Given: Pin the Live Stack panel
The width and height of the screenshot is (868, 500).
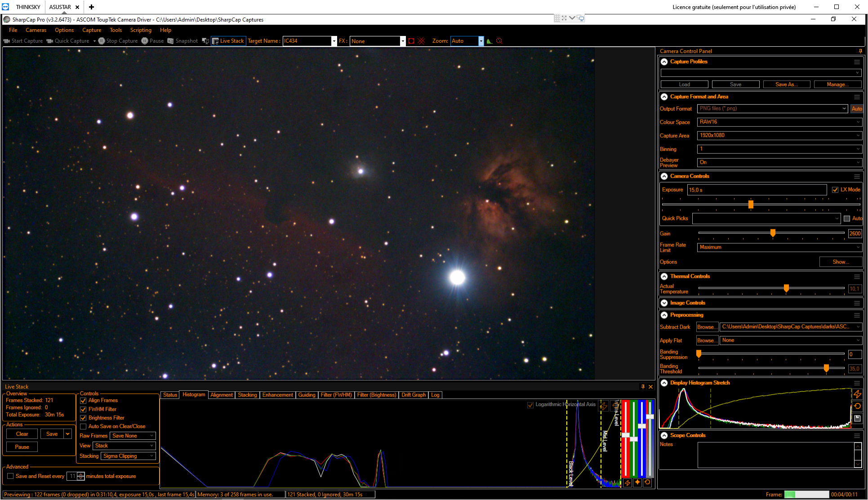Looking at the screenshot, I should point(643,387).
